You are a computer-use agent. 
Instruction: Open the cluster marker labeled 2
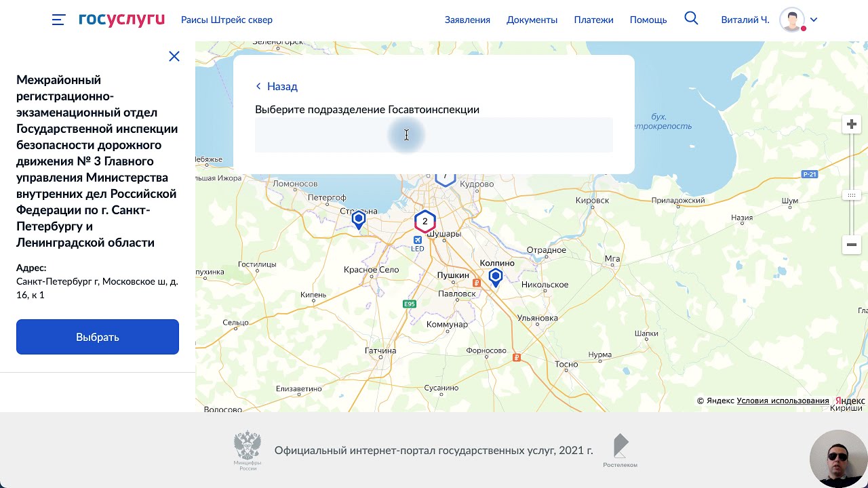[x=425, y=221]
